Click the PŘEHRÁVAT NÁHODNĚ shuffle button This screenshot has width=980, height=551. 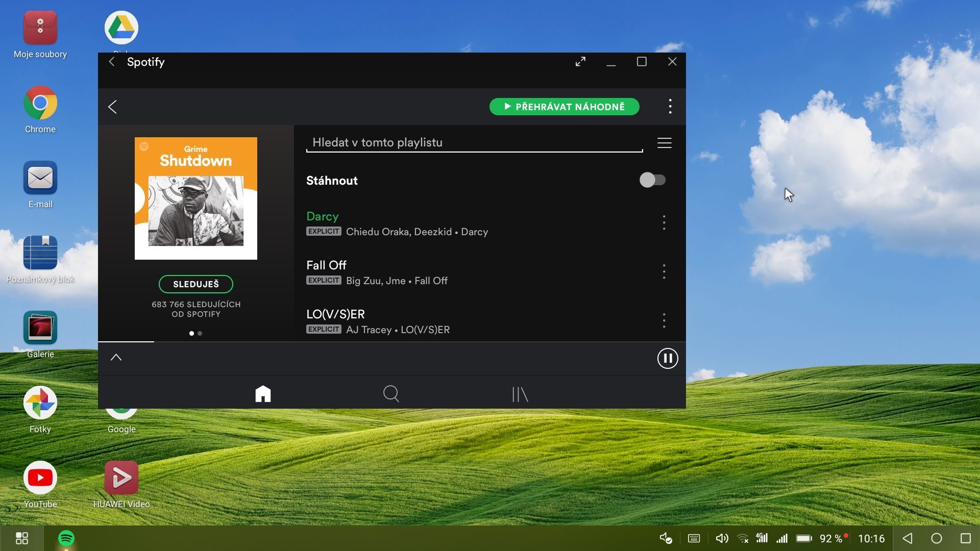[x=564, y=107]
